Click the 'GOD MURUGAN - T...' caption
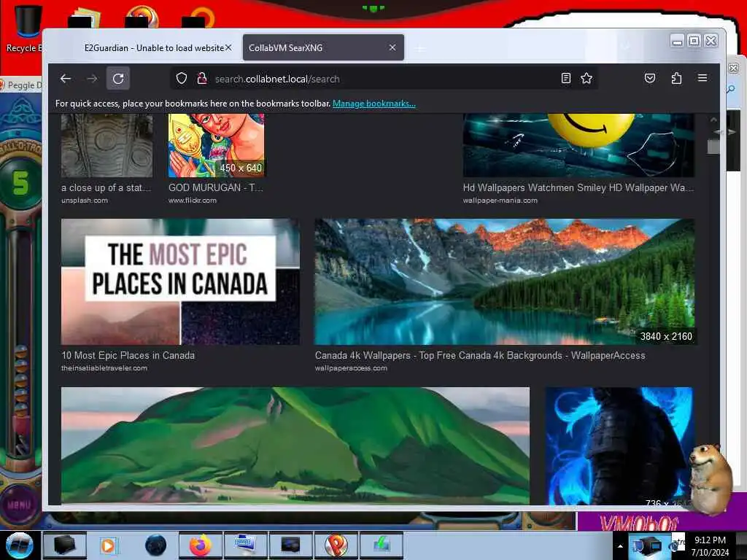Screen dimensions: 747x560 pos(216,187)
